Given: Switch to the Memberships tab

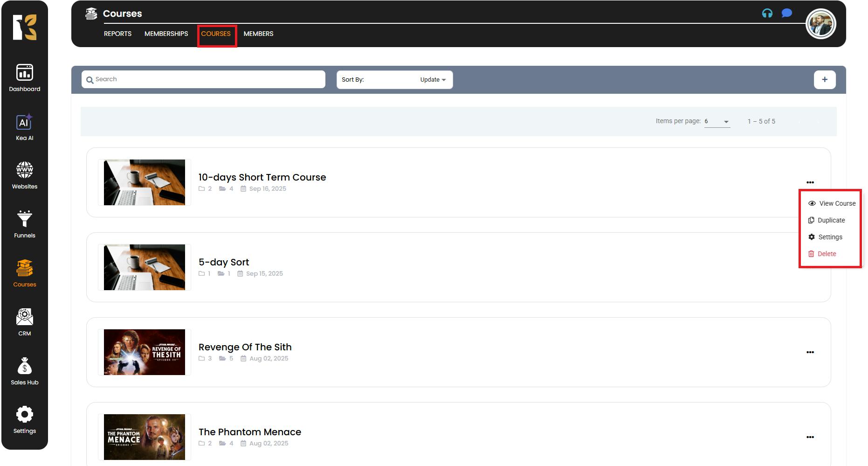Looking at the screenshot, I should pos(166,34).
